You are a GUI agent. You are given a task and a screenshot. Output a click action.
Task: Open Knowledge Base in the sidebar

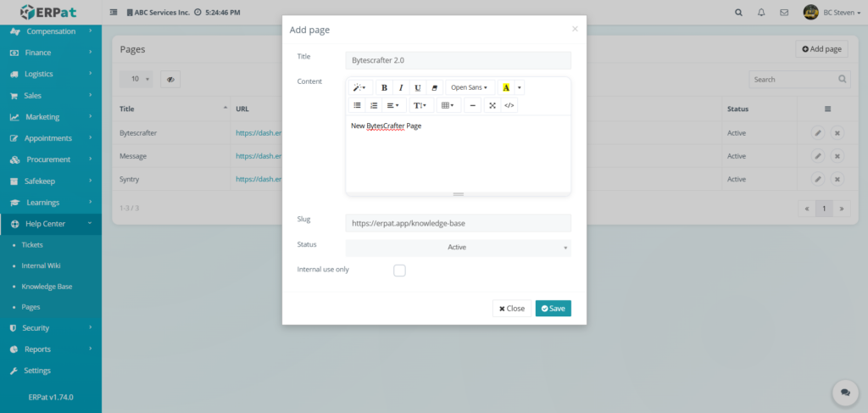point(47,287)
